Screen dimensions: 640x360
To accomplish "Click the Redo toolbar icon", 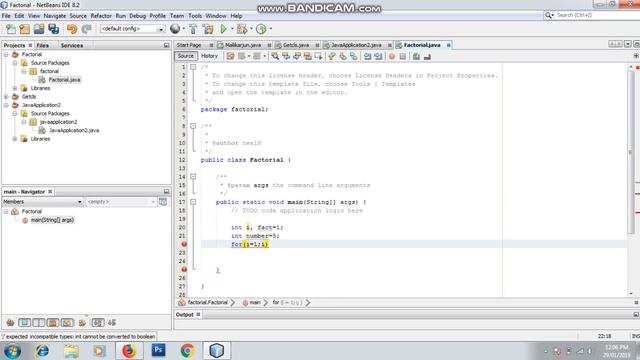I will pyautogui.click(x=86, y=29).
